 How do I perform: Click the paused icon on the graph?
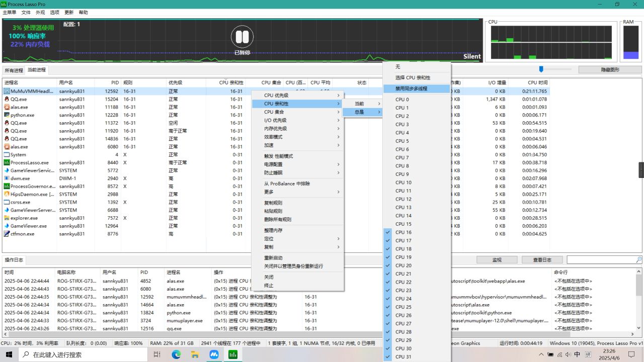tap(242, 37)
